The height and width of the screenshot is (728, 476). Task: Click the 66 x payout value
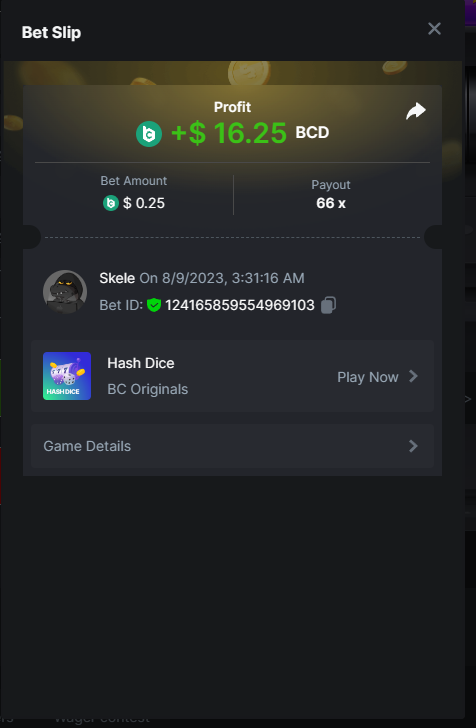[x=331, y=203]
